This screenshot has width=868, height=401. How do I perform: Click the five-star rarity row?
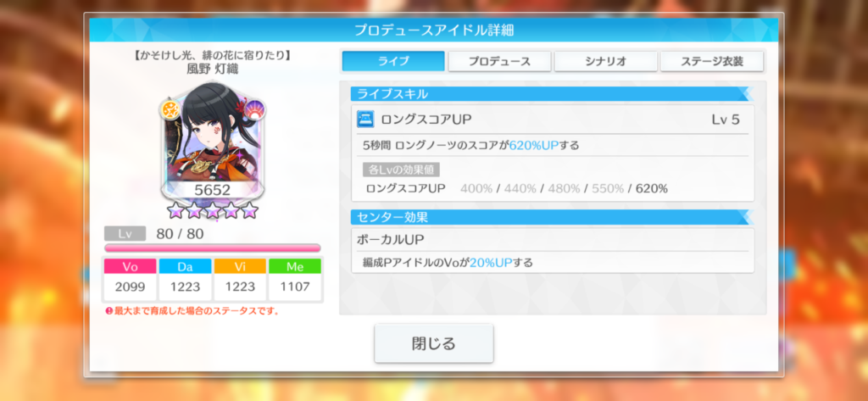click(x=213, y=210)
